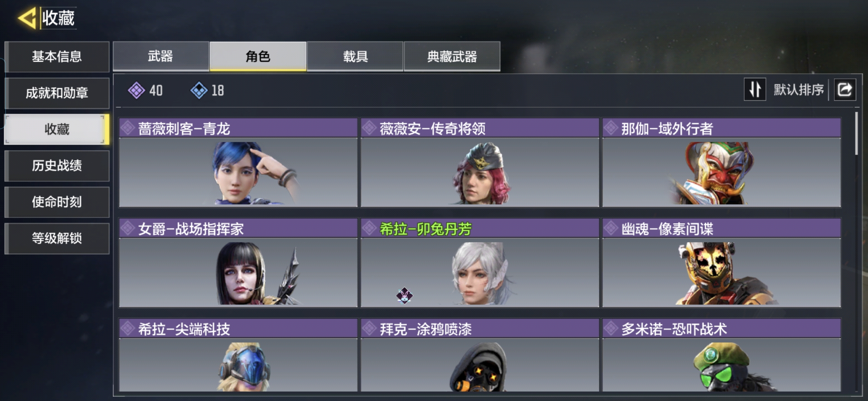The image size is (868, 401).
Task: Open the 典藏武器 tab
Action: click(x=452, y=56)
